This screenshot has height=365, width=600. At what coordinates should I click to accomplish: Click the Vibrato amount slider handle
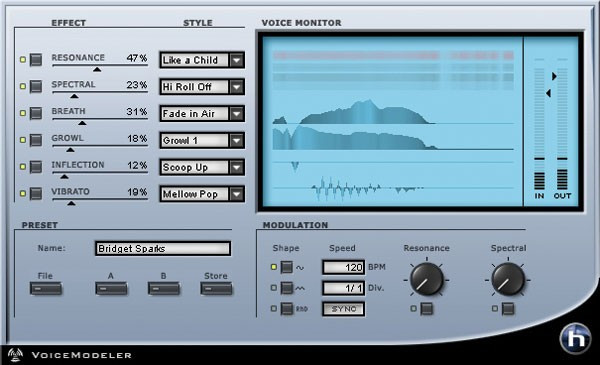pos(71,203)
